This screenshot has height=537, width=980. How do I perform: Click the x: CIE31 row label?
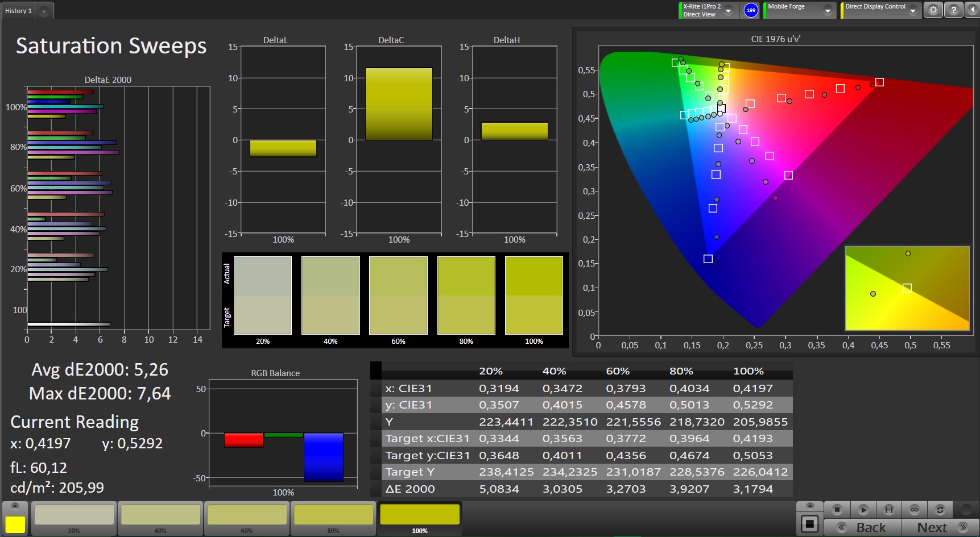(408, 389)
